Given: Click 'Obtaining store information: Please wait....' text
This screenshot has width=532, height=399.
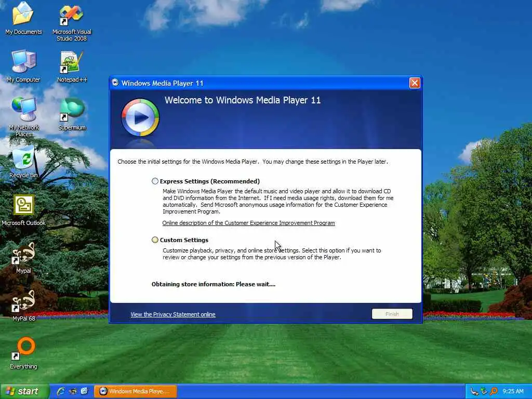Looking at the screenshot, I should point(214,284).
